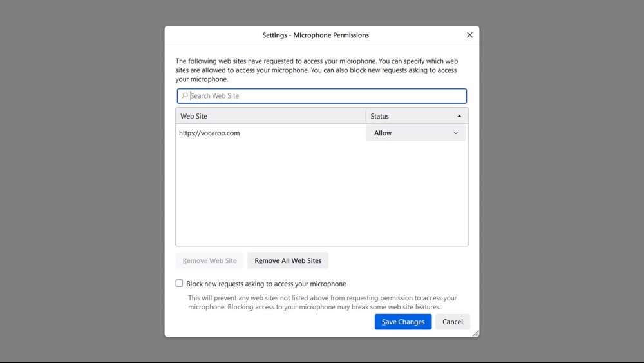Screen dimensions: 644x363
Task: Click the Search Web Site field
Action: (321, 96)
